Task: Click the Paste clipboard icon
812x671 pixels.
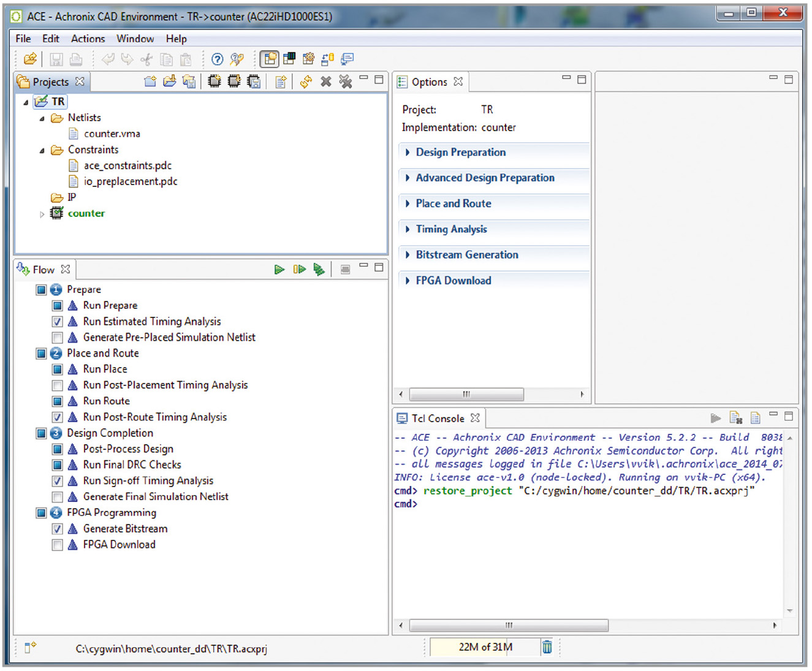Action: [186, 59]
